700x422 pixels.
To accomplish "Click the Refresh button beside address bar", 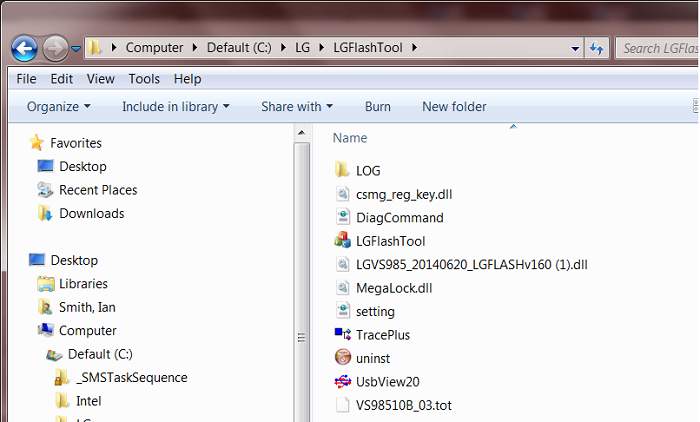I will pyautogui.click(x=596, y=48).
